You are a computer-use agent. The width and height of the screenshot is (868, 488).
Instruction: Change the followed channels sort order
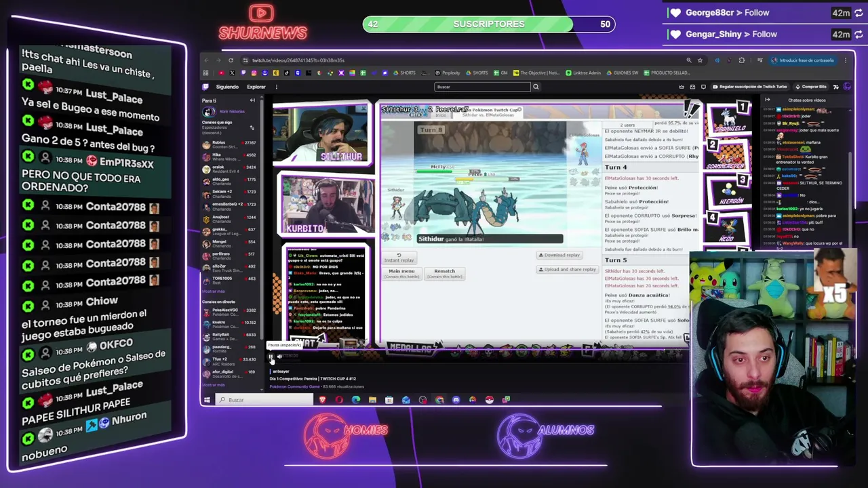[x=252, y=127]
